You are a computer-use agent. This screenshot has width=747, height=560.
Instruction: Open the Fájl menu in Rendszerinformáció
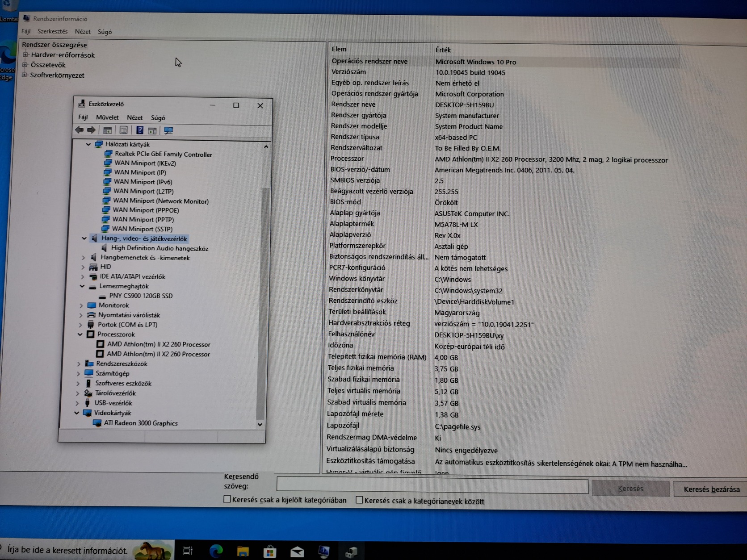pyautogui.click(x=26, y=31)
